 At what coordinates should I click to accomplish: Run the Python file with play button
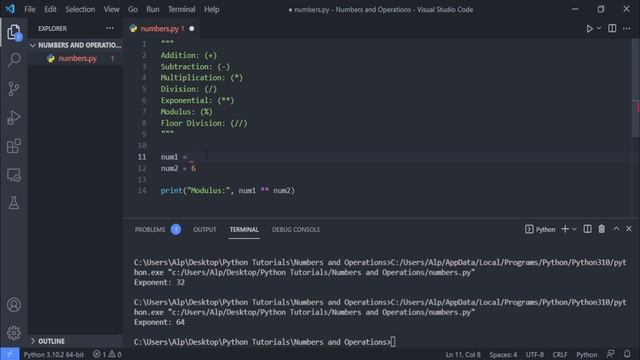[x=589, y=29]
